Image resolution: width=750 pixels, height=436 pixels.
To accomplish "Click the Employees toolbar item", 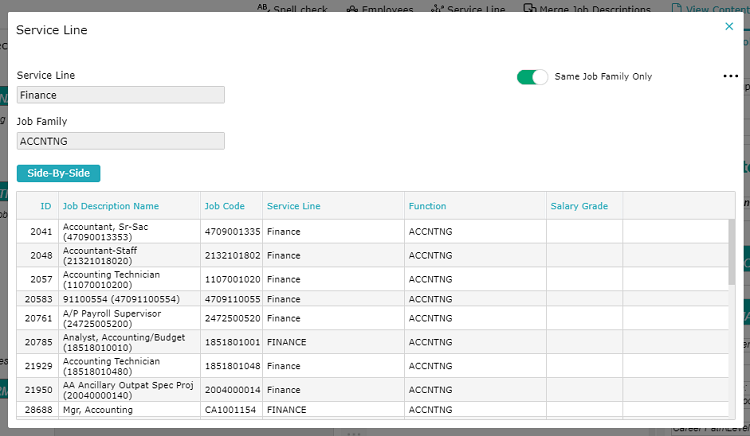I will (380, 9).
